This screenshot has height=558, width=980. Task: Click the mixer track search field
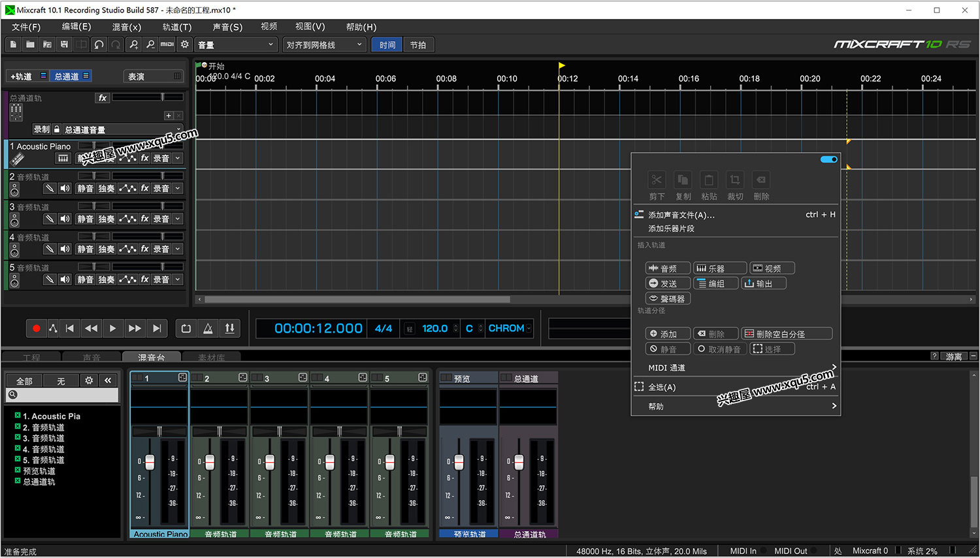[x=62, y=395]
